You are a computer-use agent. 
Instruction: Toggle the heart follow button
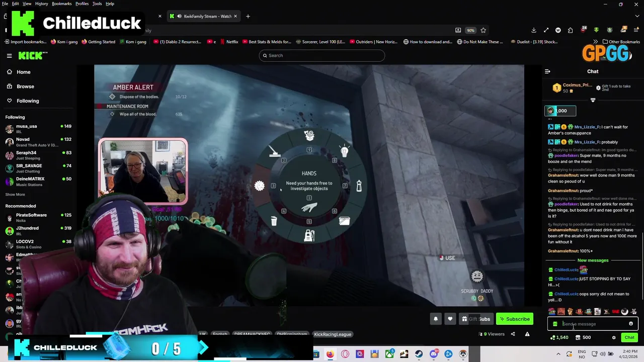click(x=450, y=319)
